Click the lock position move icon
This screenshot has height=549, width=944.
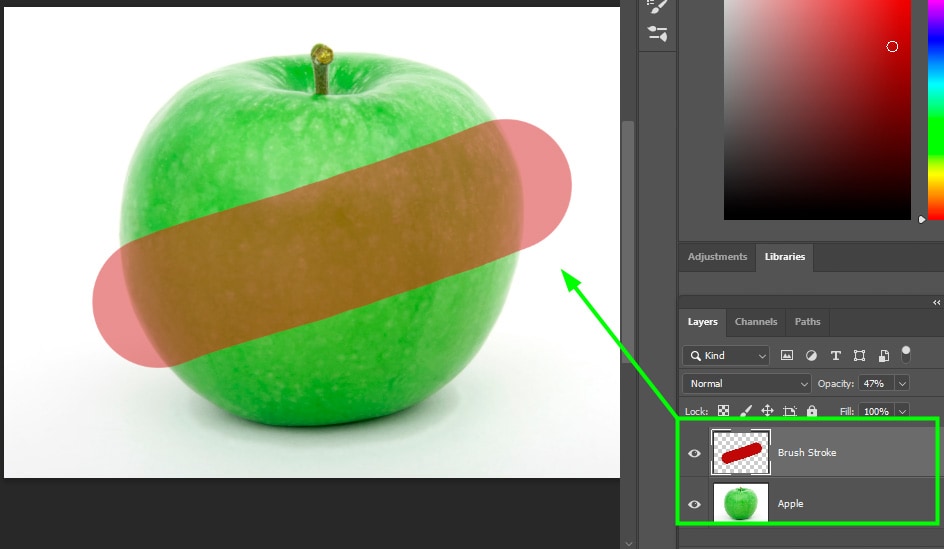tap(768, 411)
